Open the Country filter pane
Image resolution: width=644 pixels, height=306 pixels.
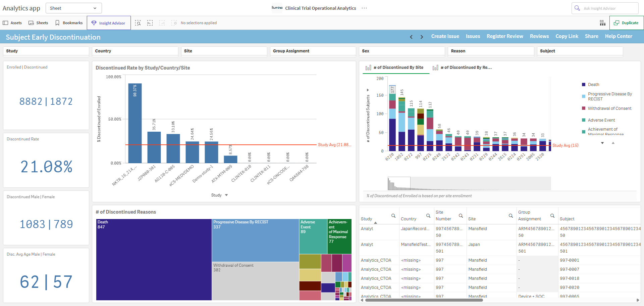135,51
